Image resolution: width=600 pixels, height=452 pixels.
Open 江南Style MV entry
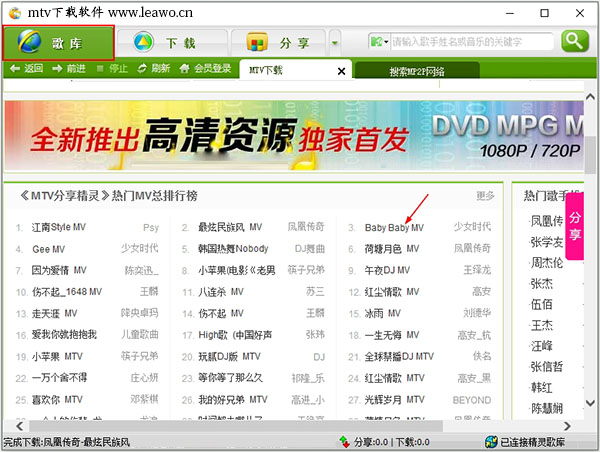[59, 227]
